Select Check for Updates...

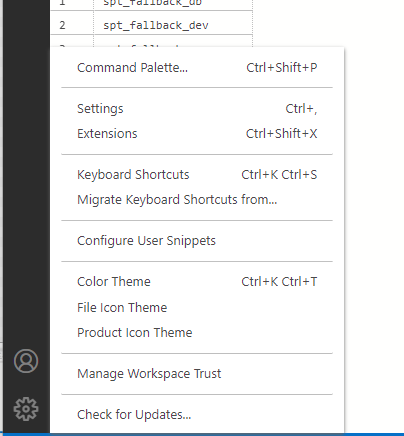[x=197, y=415]
